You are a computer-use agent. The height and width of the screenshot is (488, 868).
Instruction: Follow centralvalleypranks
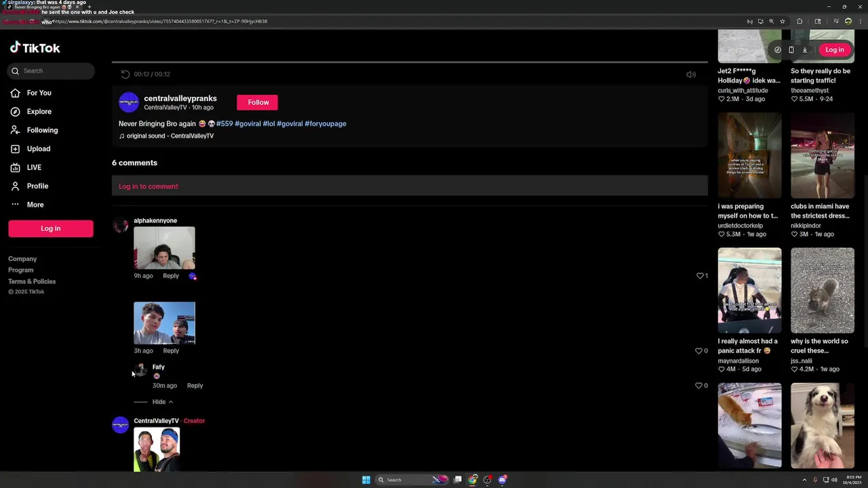tap(258, 102)
